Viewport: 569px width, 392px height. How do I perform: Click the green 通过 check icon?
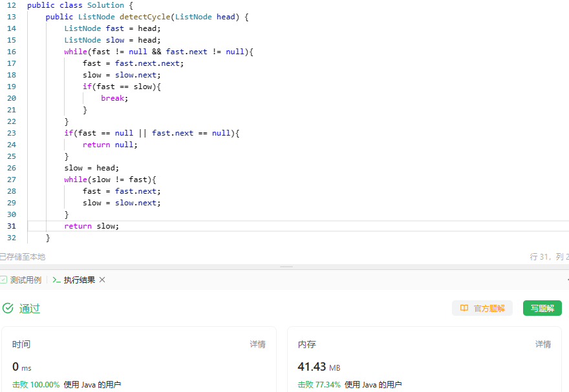tap(8, 308)
